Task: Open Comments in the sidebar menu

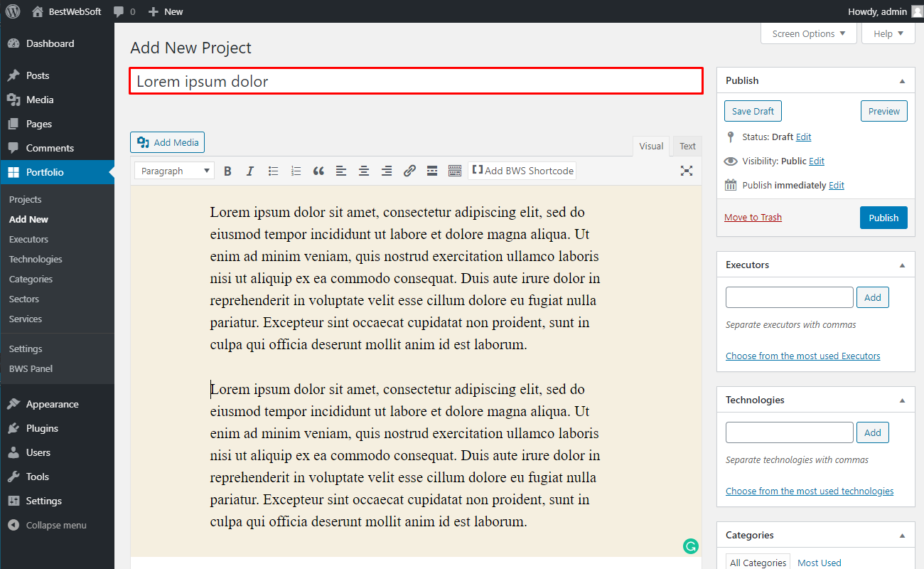Action: tap(57, 148)
